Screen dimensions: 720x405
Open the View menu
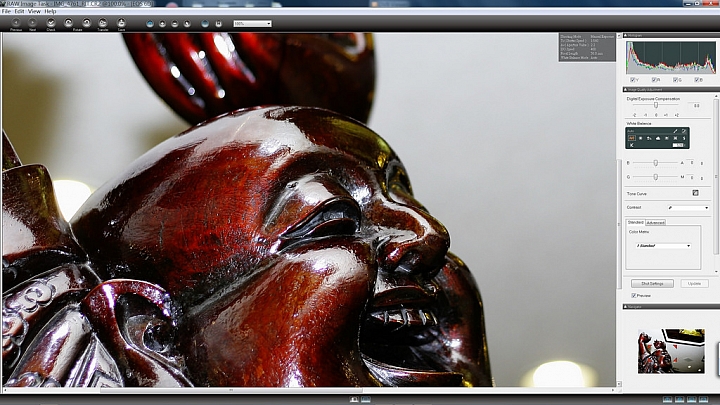(34, 11)
